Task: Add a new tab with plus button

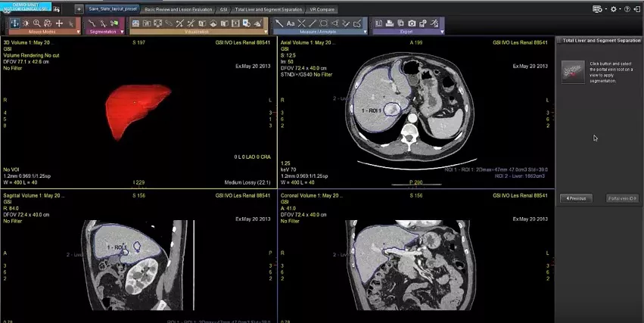Action: 79,9
